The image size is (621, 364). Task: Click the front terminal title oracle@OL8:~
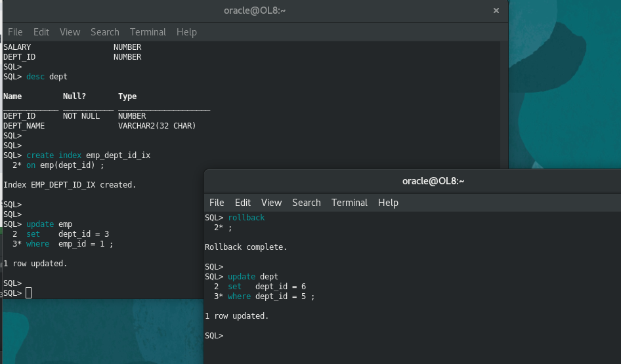point(433,181)
